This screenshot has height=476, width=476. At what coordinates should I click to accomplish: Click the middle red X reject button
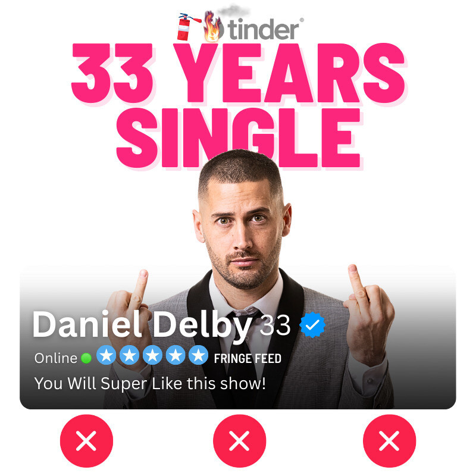(239, 440)
